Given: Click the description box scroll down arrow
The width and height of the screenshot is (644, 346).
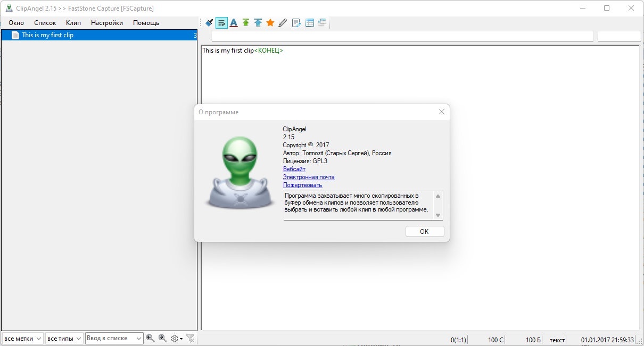Looking at the screenshot, I should [x=438, y=215].
